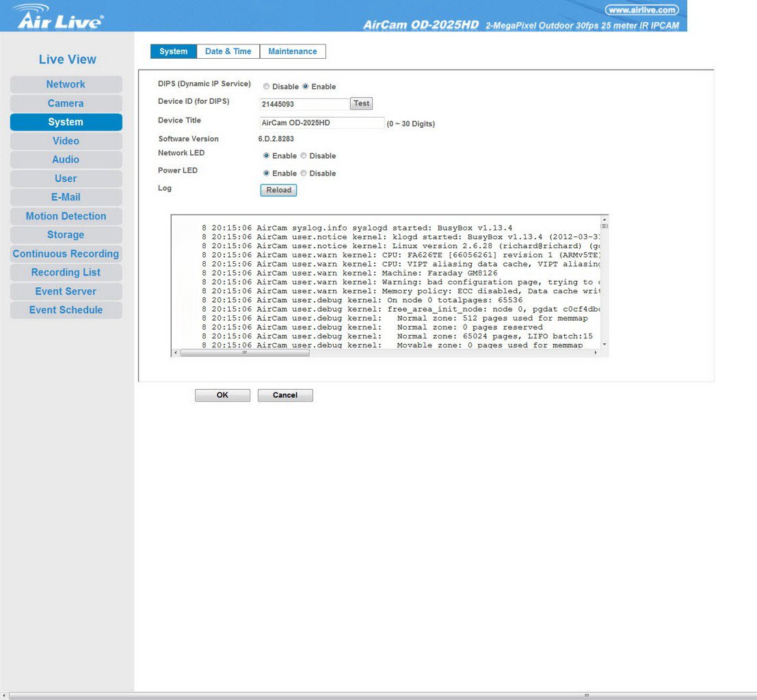Click the log scroll right arrow
Viewport: 757px width, 700px height.
596,353
